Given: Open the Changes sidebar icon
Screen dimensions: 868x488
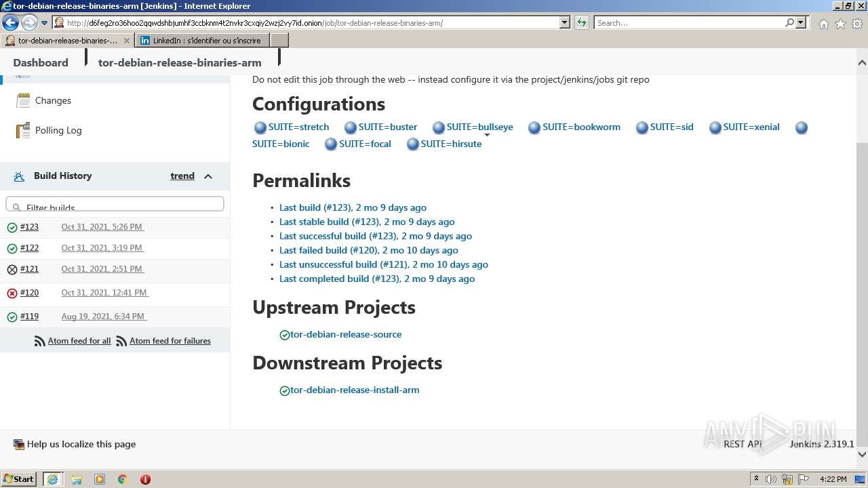Looking at the screenshot, I should 23,100.
